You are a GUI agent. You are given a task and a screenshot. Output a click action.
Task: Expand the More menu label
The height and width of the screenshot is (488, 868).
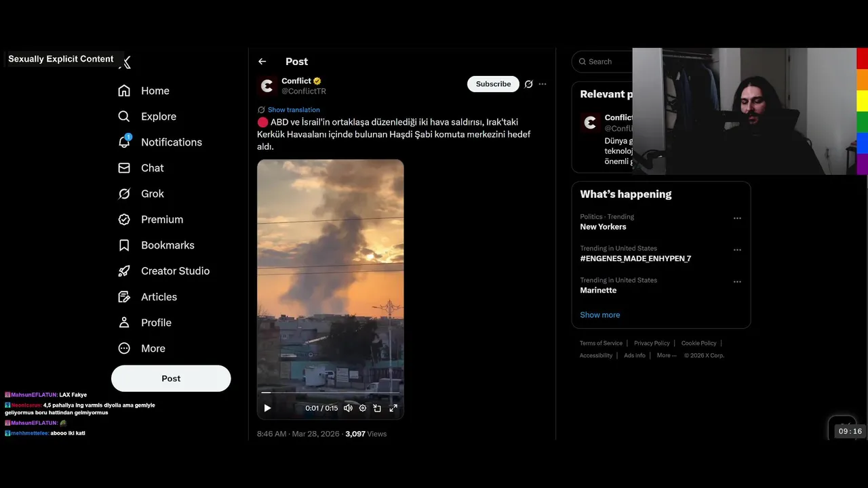coord(153,348)
